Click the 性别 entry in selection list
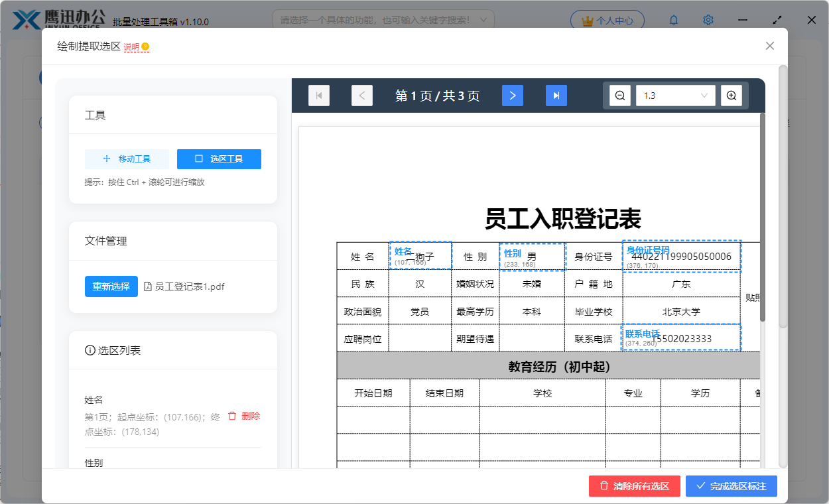Viewport: 829px width, 504px height. pyautogui.click(x=94, y=462)
